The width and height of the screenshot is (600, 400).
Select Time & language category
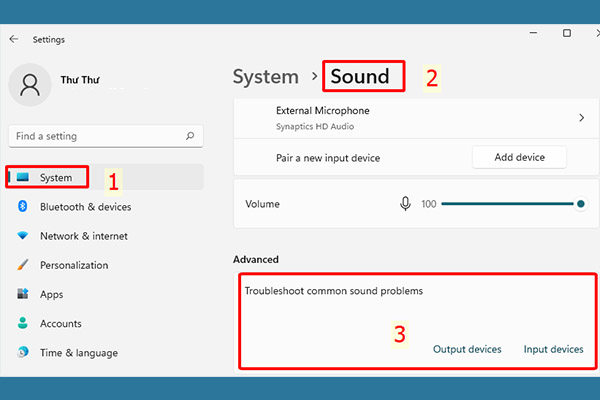pyautogui.click(x=105, y=353)
